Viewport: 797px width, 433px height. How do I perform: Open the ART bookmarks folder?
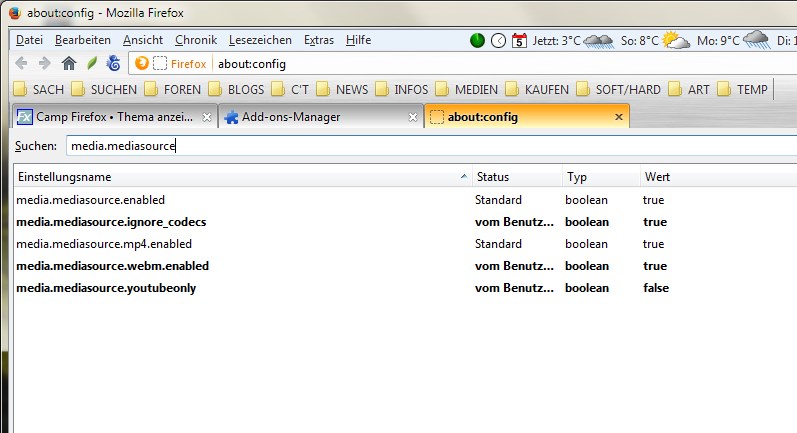pyautogui.click(x=689, y=90)
